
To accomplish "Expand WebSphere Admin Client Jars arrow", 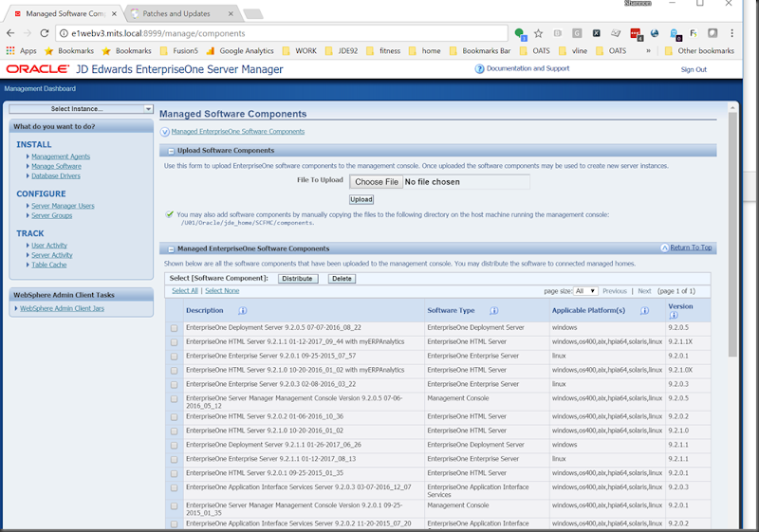I will [16, 308].
